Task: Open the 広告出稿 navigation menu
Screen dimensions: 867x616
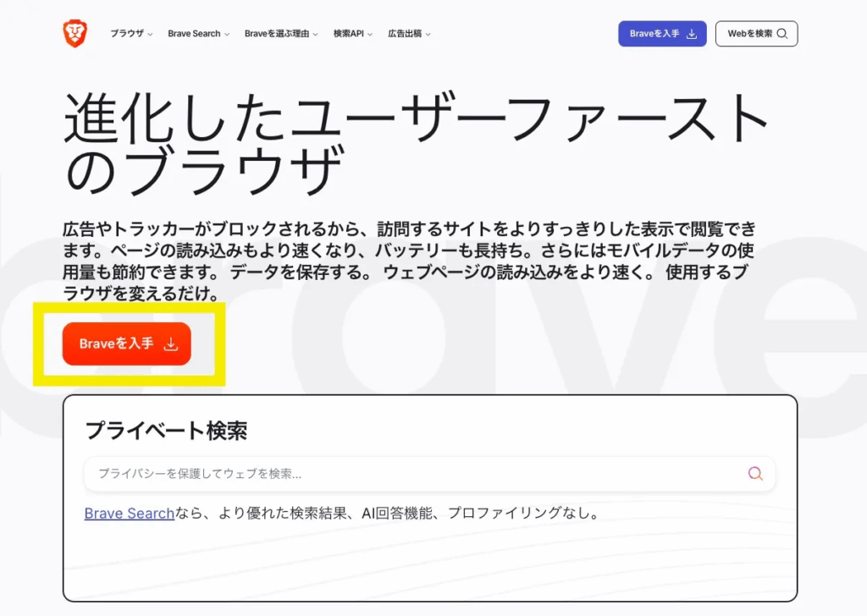Action: pos(409,34)
